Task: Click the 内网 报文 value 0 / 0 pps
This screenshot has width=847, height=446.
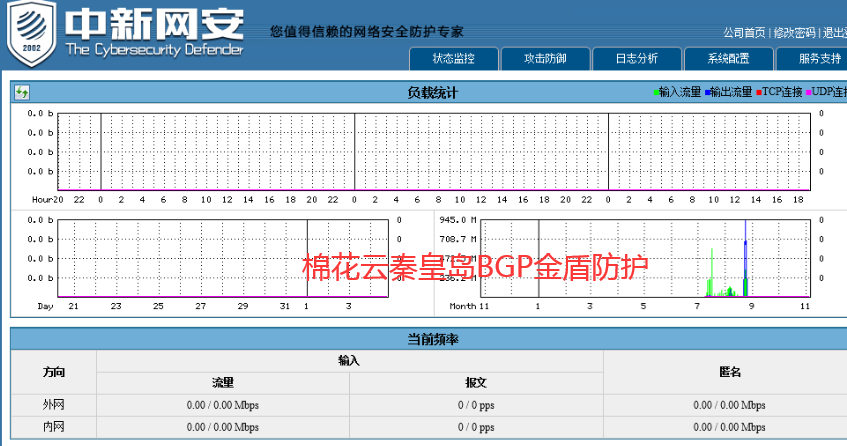Action: point(476,427)
